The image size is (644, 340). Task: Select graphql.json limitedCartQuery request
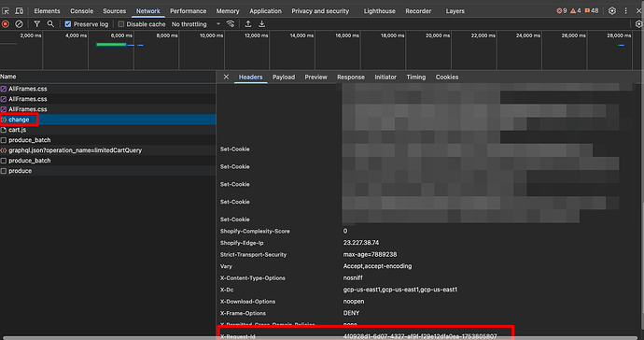(108, 150)
